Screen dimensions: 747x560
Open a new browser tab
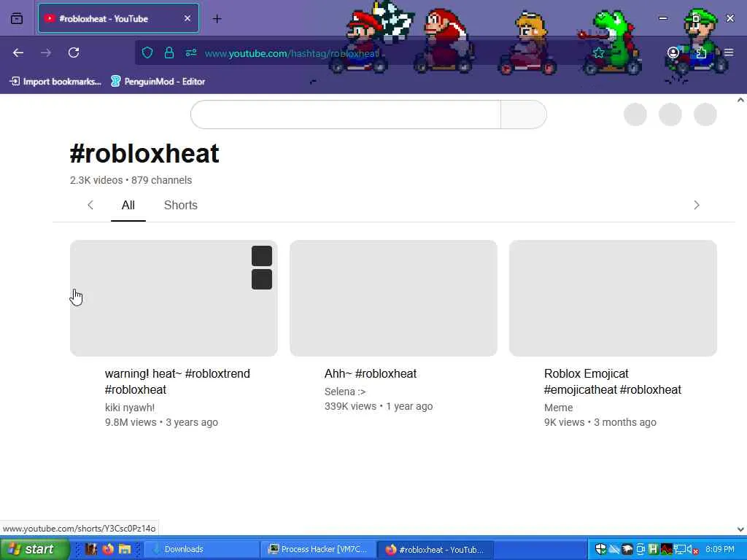(217, 18)
